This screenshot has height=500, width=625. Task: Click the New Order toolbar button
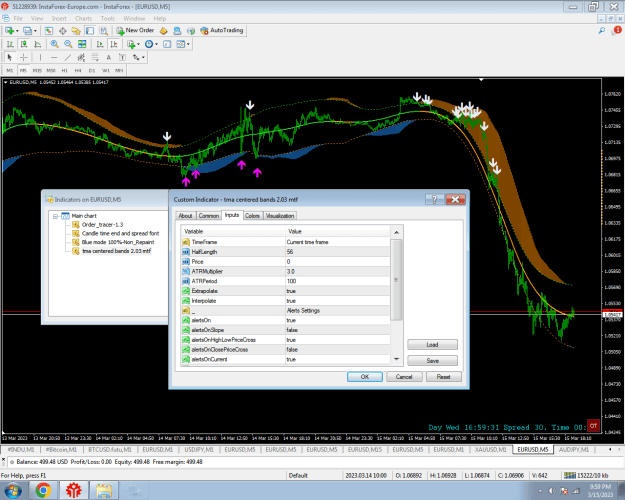click(x=135, y=30)
